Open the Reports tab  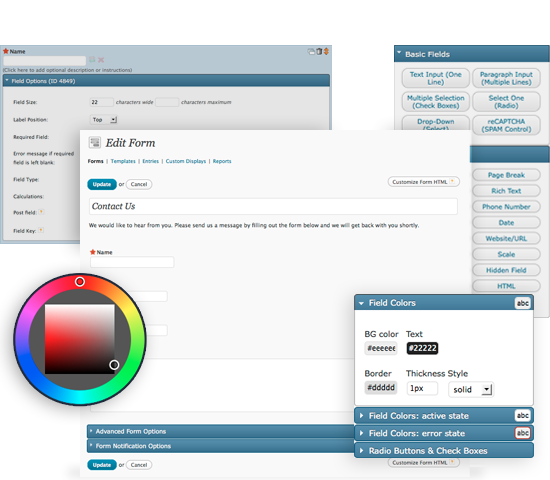point(222,161)
